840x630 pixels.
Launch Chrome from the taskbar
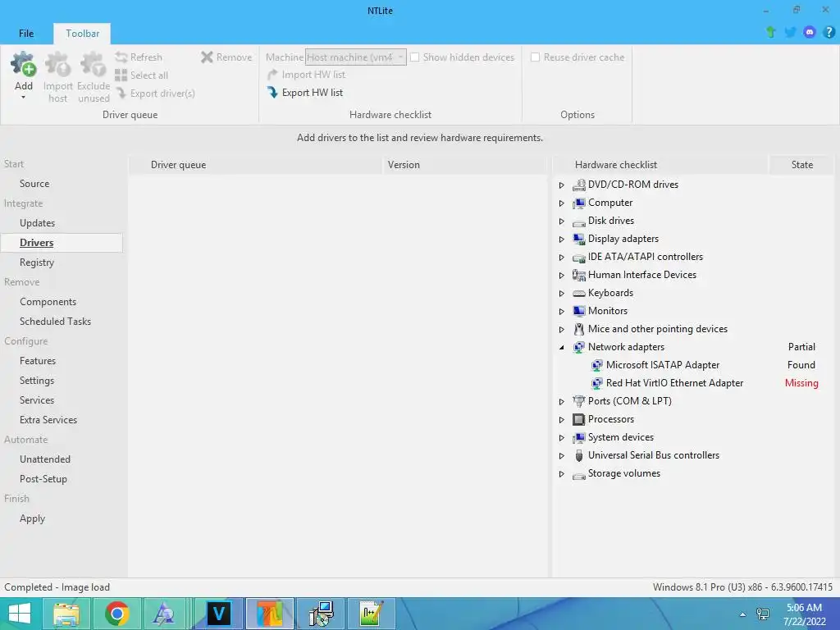pyautogui.click(x=116, y=614)
